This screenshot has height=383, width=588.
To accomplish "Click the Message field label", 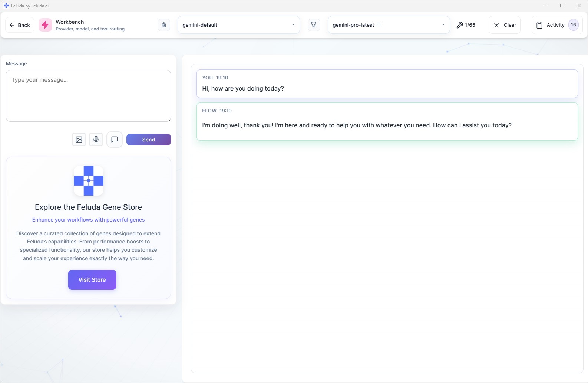I will click(x=16, y=63).
